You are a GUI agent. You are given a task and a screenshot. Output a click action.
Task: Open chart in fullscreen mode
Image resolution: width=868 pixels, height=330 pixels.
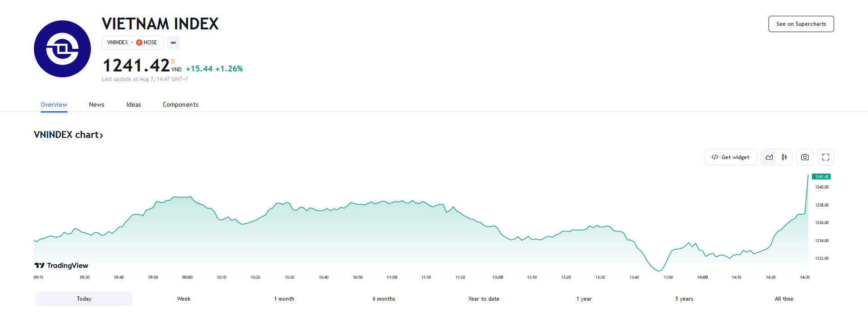[826, 157]
